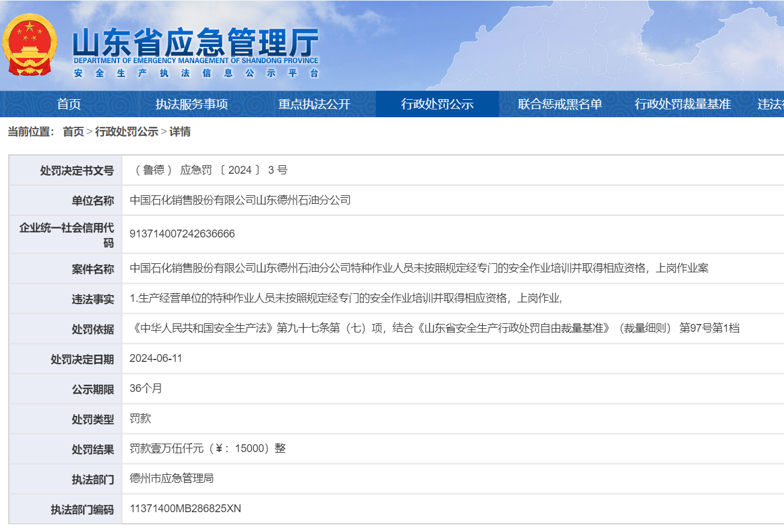Click the 处罚决定日期 row label

click(82, 359)
